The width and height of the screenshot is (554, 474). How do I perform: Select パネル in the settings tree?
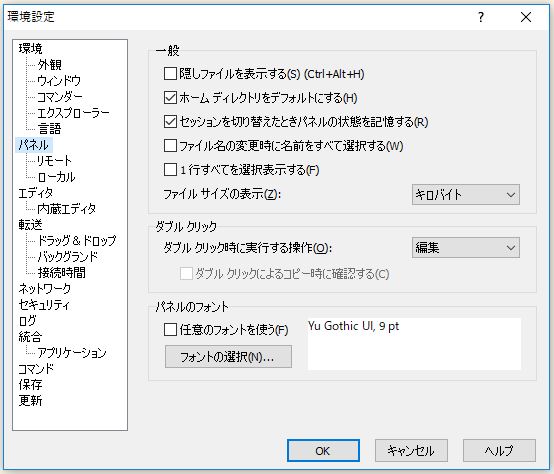(34, 145)
